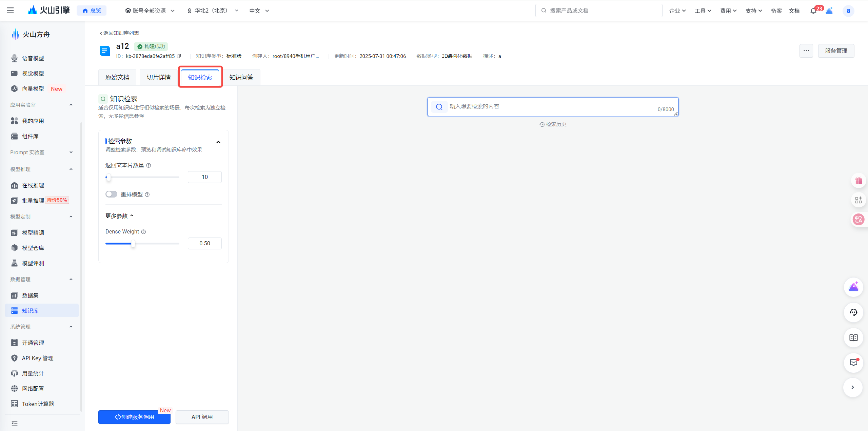The height and width of the screenshot is (431, 868).
Task: Open 我的应用 in sidebar
Action: (33, 121)
